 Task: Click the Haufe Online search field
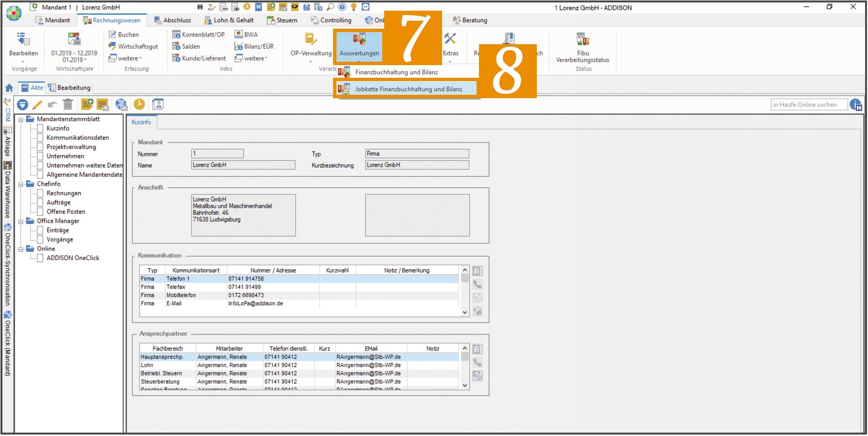(x=809, y=105)
